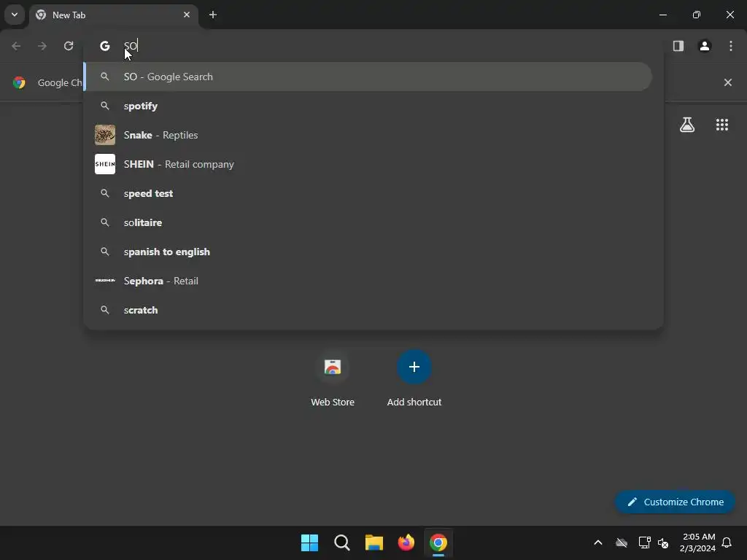The width and height of the screenshot is (747, 560).
Task: Select 'SO - Google Search' suggestion
Action: pos(368,77)
